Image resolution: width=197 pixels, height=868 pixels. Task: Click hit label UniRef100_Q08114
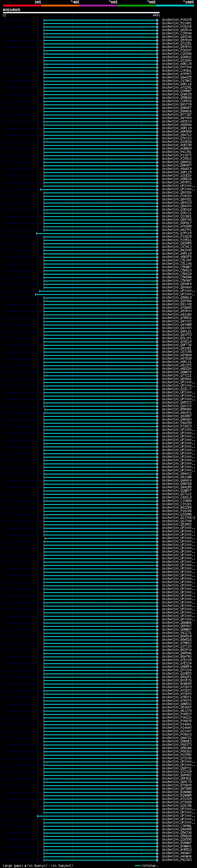[176, 341]
